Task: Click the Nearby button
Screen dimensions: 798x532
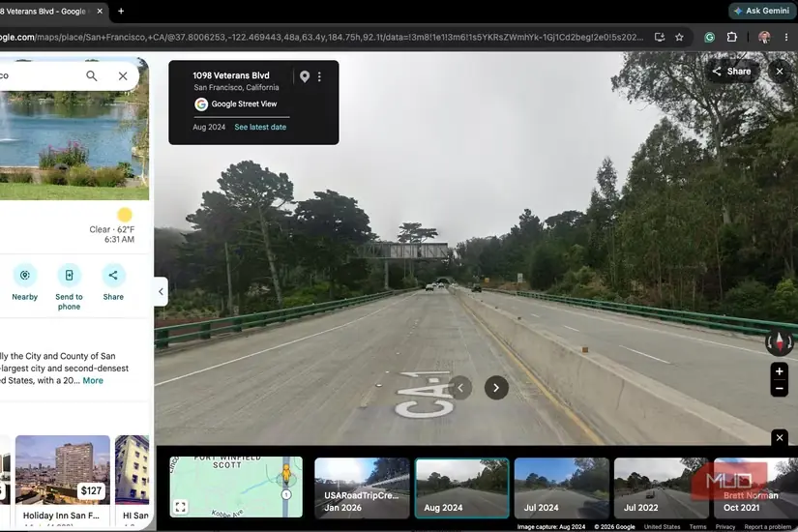Action: [25, 282]
